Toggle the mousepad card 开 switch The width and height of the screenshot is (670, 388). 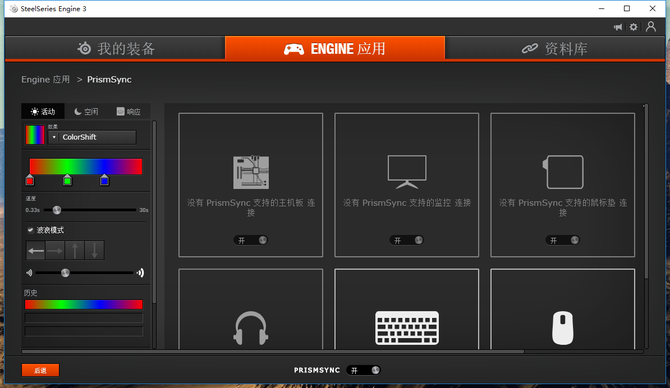click(563, 240)
